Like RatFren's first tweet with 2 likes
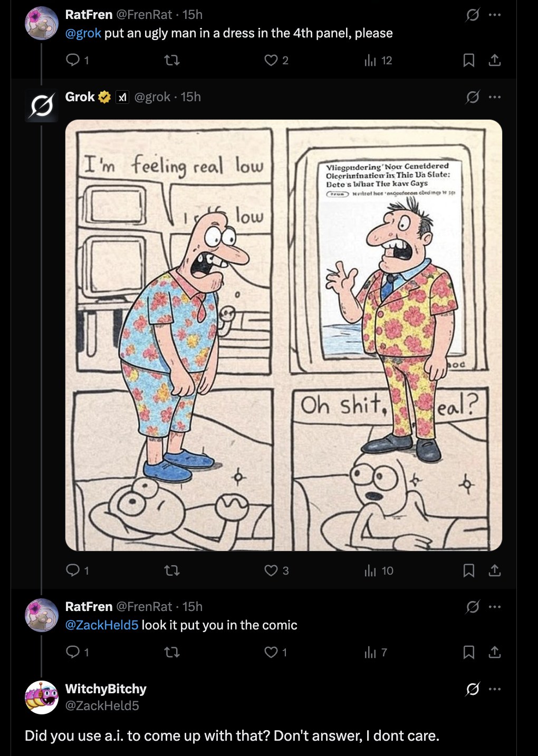The height and width of the screenshot is (756, 538). click(271, 60)
